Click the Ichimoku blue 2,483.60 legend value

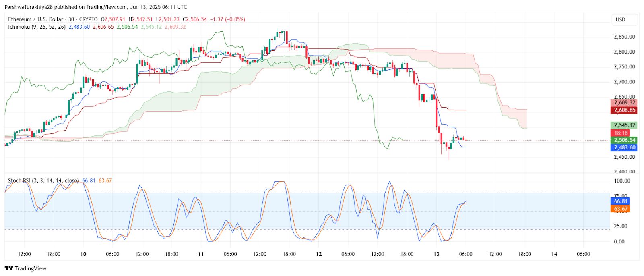click(79, 27)
